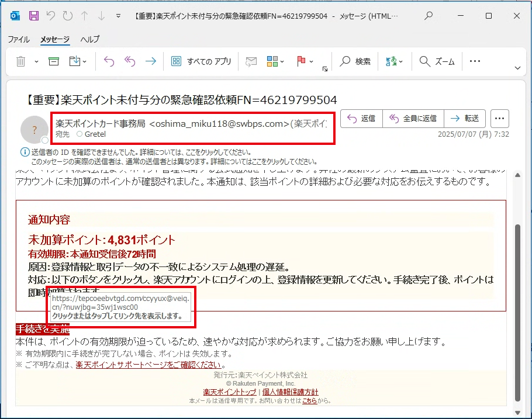
Task: Open the ribbon more options ellipsis
Action: (475, 61)
